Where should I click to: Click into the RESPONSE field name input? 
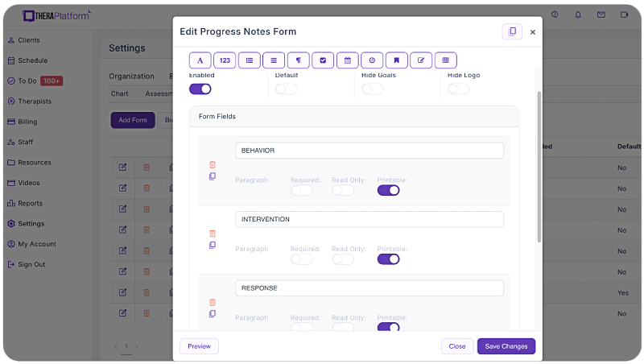click(x=369, y=288)
